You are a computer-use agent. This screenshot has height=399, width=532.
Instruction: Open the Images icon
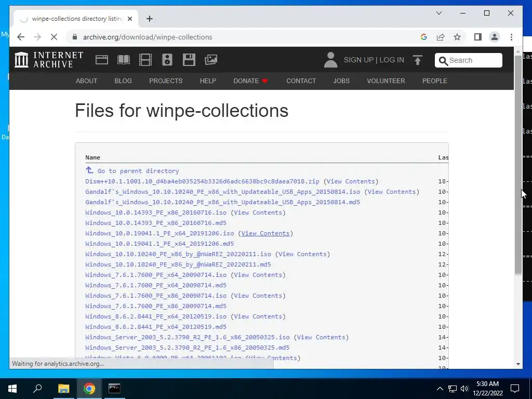(x=211, y=60)
